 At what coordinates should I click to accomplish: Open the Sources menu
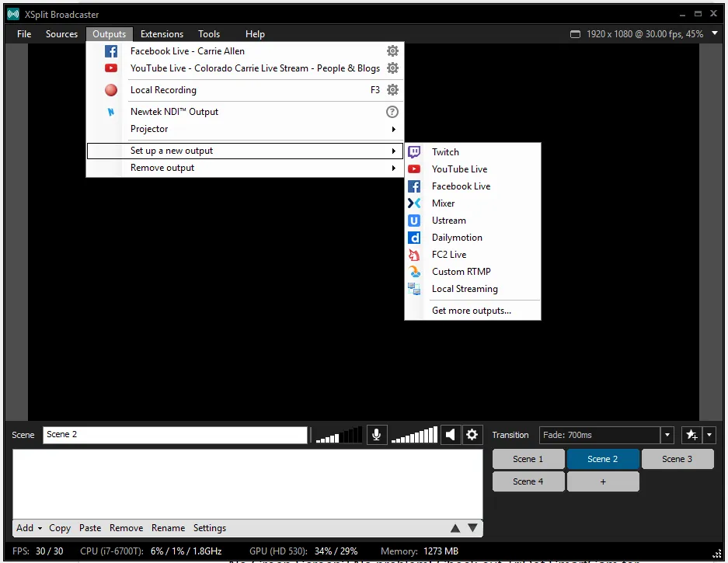[x=61, y=34]
